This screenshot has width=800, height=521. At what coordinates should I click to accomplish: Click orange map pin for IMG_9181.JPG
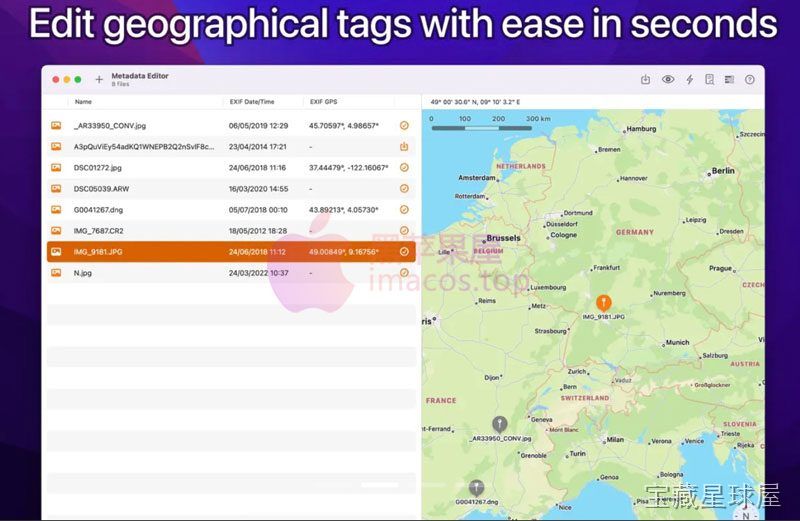pyautogui.click(x=604, y=303)
